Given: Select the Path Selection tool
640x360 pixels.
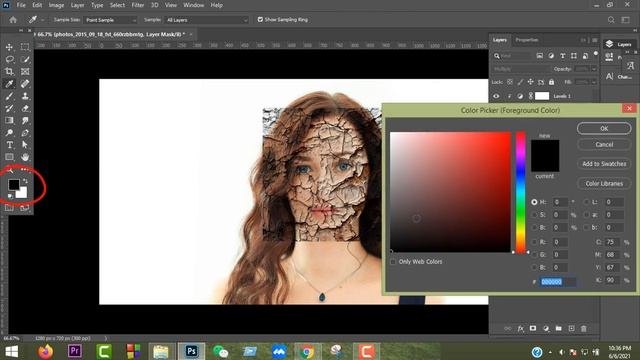Looking at the screenshot, I should (x=25, y=145).
